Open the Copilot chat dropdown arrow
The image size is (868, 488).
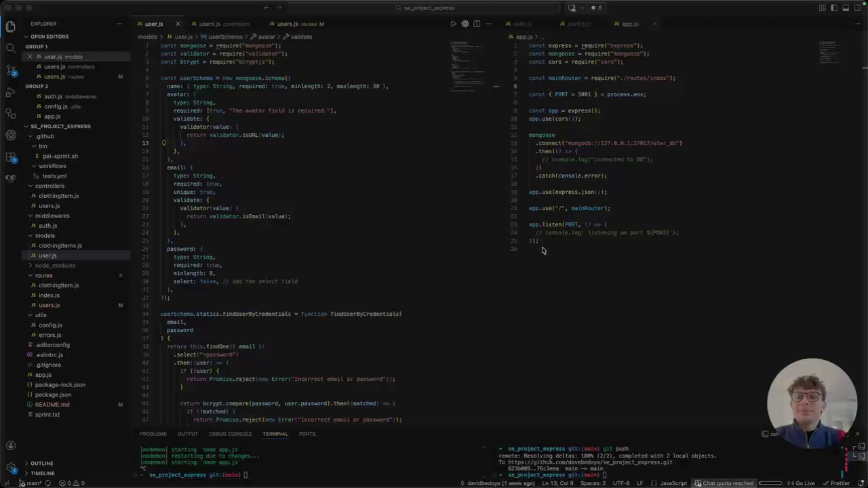click(581, 7)
